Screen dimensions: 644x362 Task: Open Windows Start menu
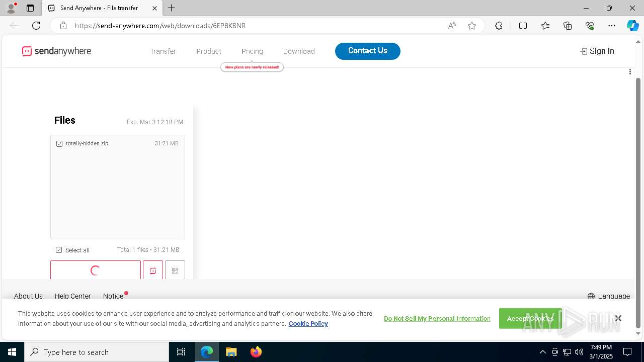(x=12, y=352)
